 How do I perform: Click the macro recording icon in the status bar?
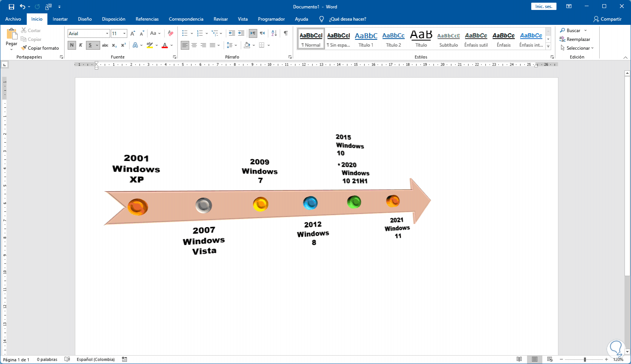click(124, 359)
